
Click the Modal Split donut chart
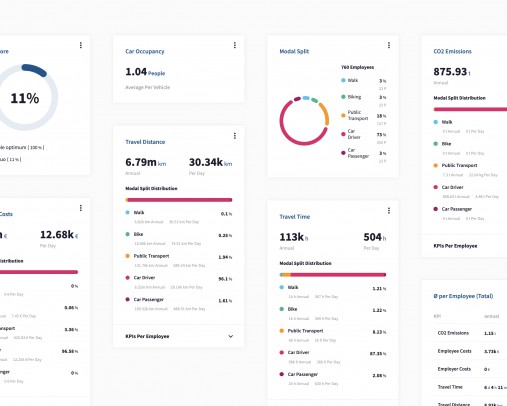(304, 121)
